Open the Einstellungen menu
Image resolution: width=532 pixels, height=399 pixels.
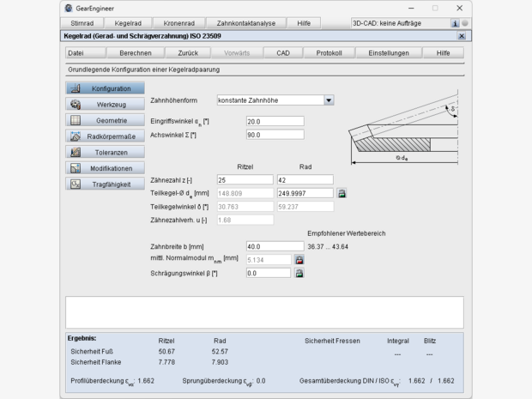pyautogui.click(x=389, y=52)
